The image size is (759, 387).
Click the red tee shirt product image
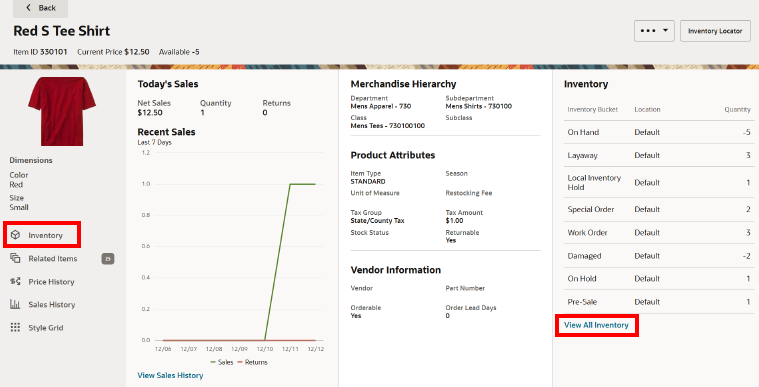point(62,111)
